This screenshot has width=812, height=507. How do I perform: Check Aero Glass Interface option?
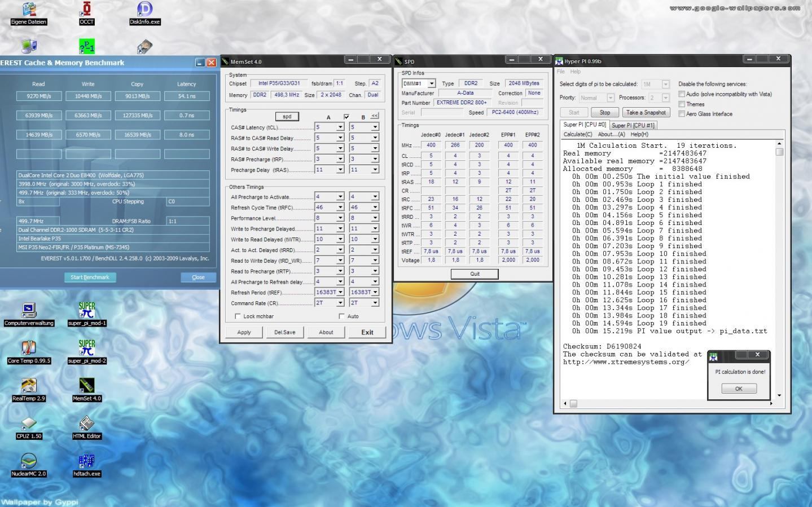pos(682,113)
